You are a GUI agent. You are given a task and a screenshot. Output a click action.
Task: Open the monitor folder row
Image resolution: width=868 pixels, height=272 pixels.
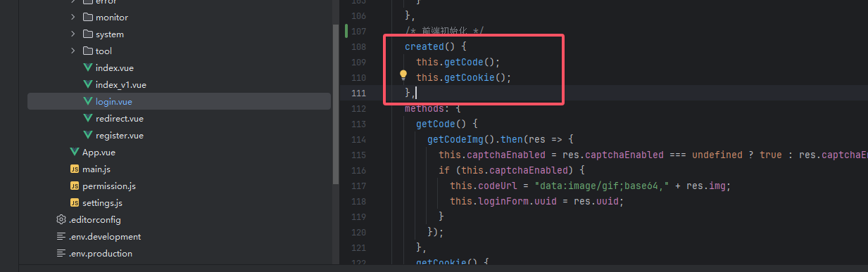[179, 17]
